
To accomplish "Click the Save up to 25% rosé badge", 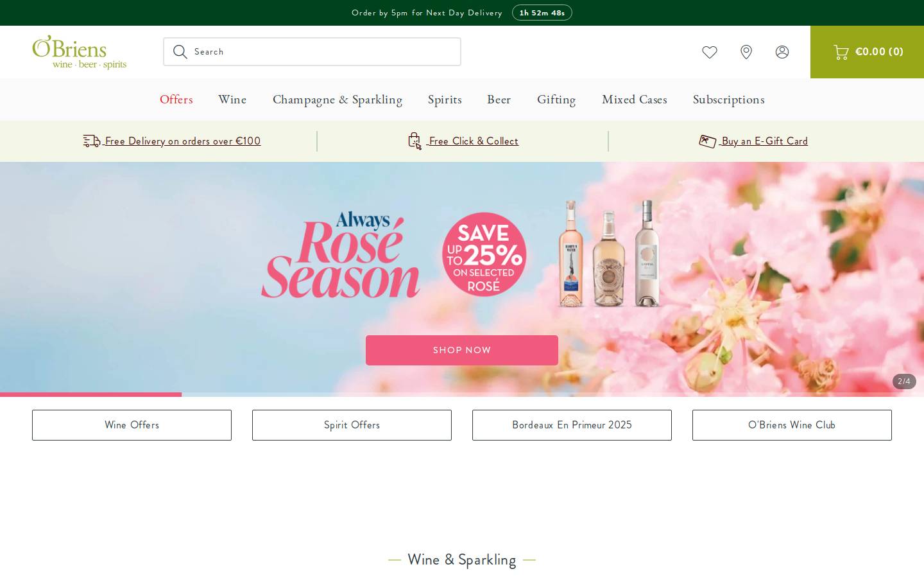I will tap(484, 254).
